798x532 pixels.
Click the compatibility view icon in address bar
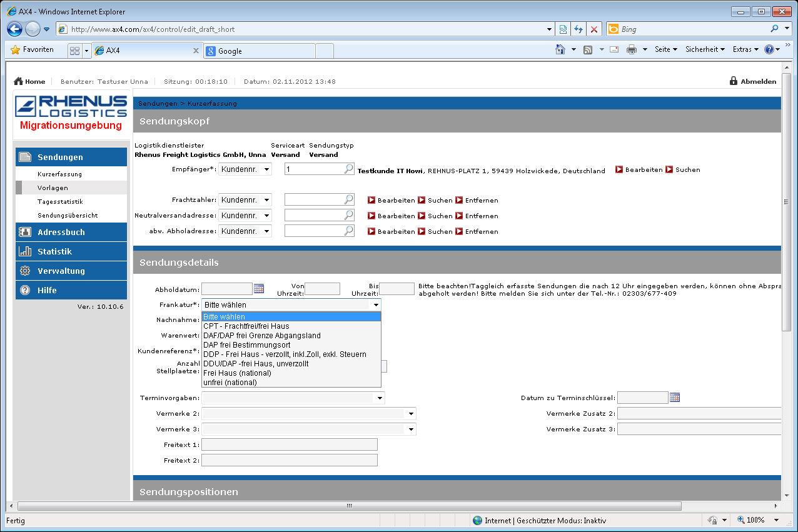click(x=563, y=29)
